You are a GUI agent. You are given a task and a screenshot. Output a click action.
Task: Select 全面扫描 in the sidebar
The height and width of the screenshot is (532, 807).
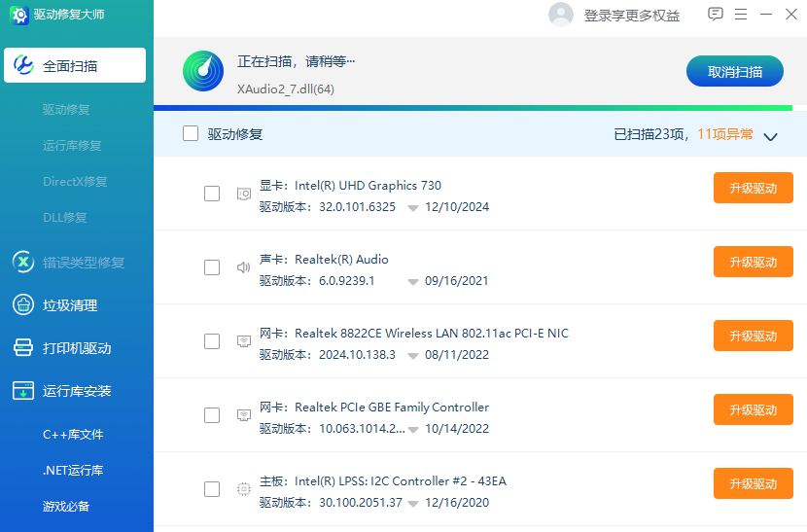pos(75,65)
